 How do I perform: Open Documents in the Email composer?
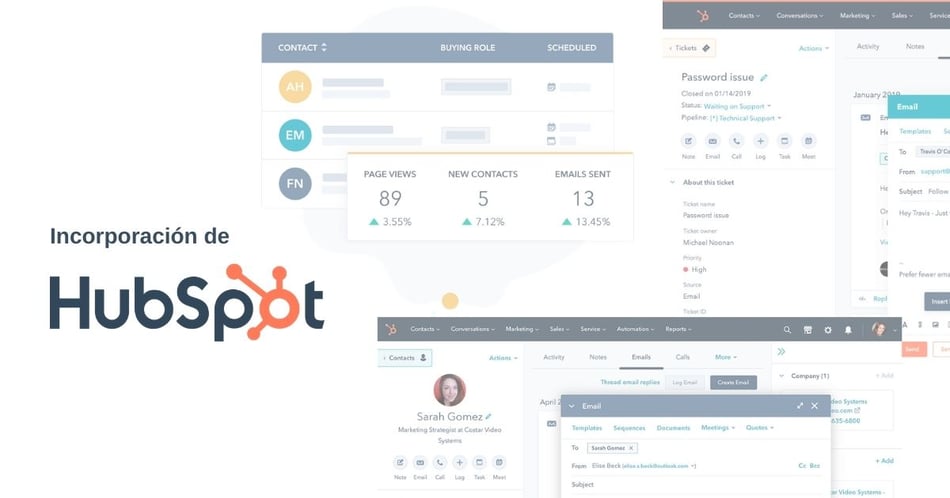(x=673, y=428)
